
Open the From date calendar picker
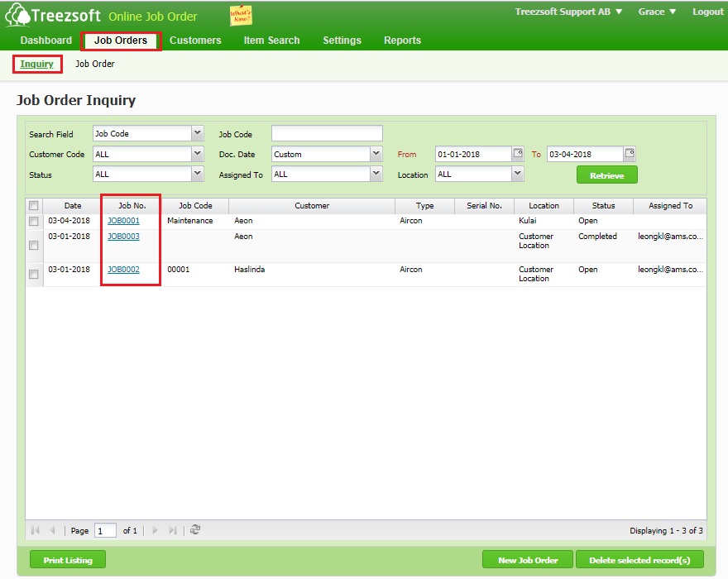[518, 153]
